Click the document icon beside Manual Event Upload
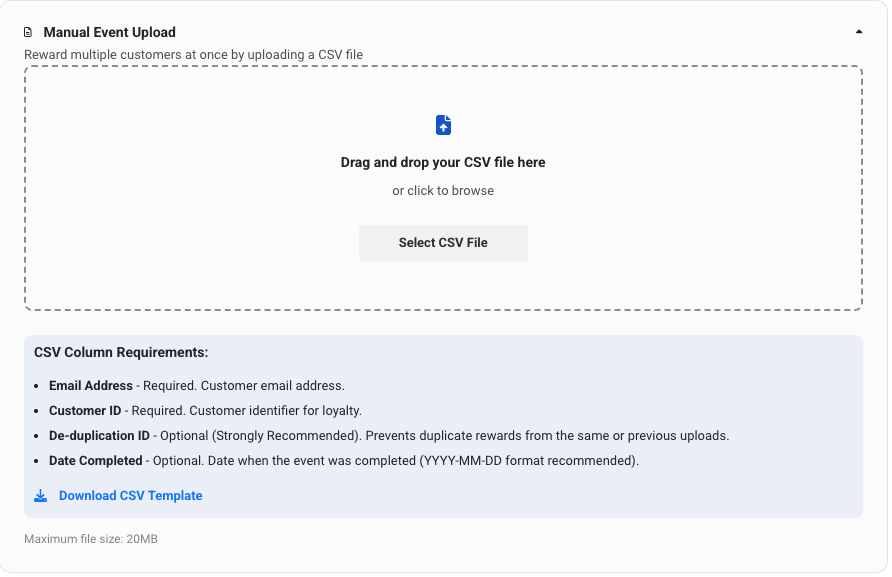 (x=28, y=33)
